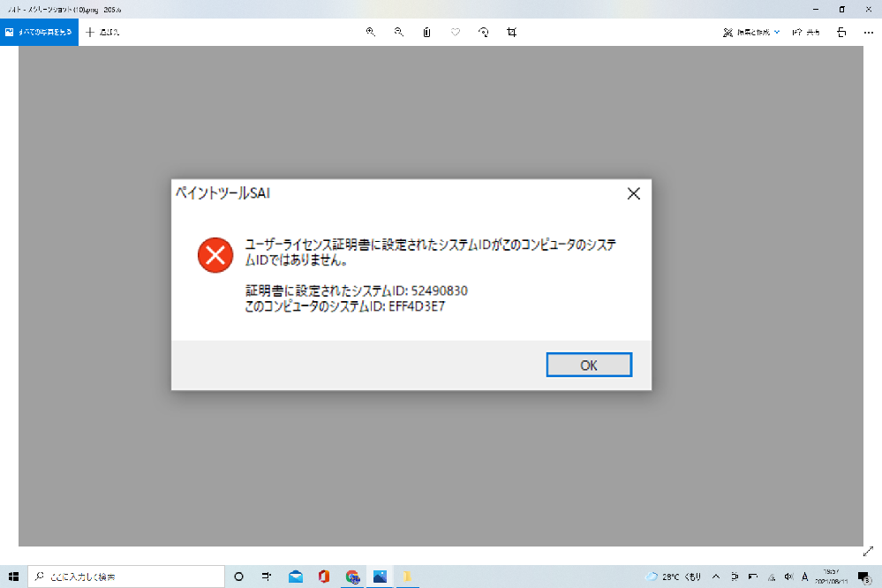Close the Photos window
The width and height of the screenshot is (882, 588).
tap(869, 9)
